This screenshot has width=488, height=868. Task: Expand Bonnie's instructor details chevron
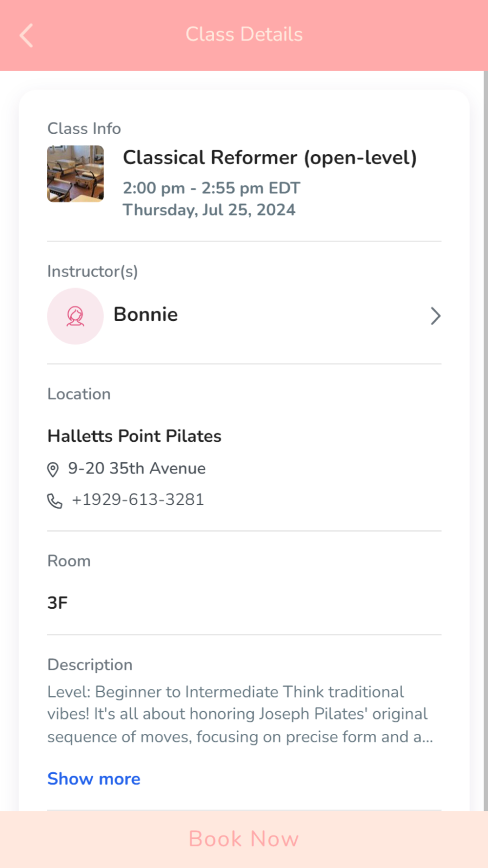click(x=435, y=316)
